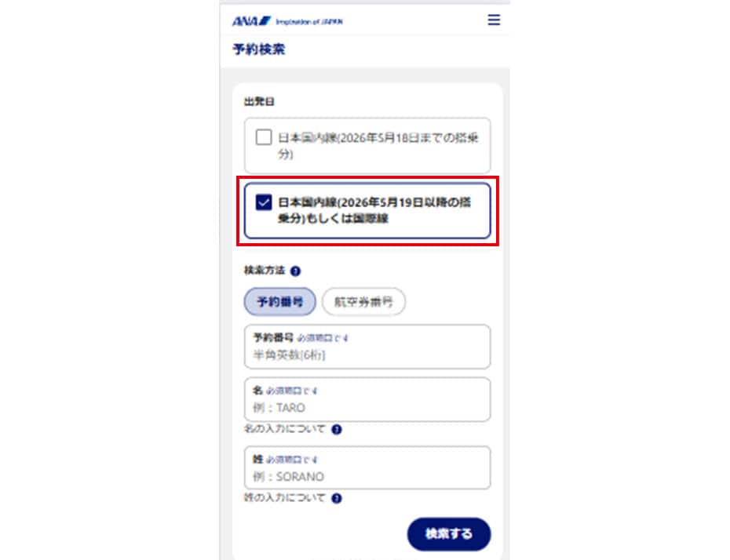The image size is (730, 560).
Task: Open the hamburger menu icon
Action: point(494,20)
